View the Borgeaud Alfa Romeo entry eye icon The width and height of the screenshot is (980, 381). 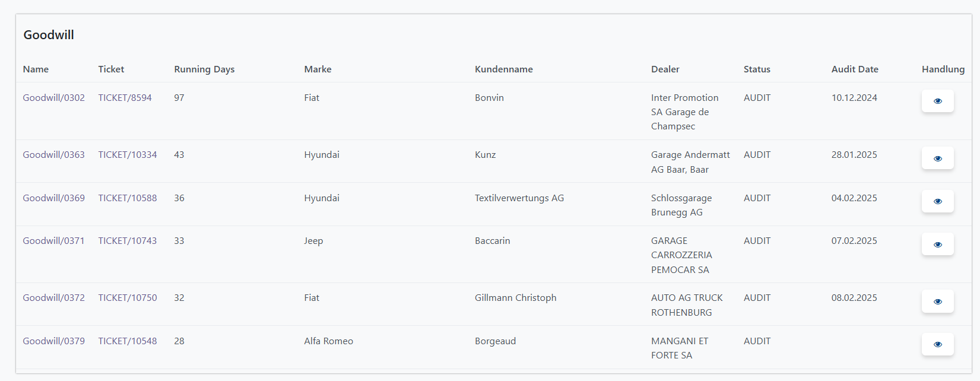[x=937, y=344]
